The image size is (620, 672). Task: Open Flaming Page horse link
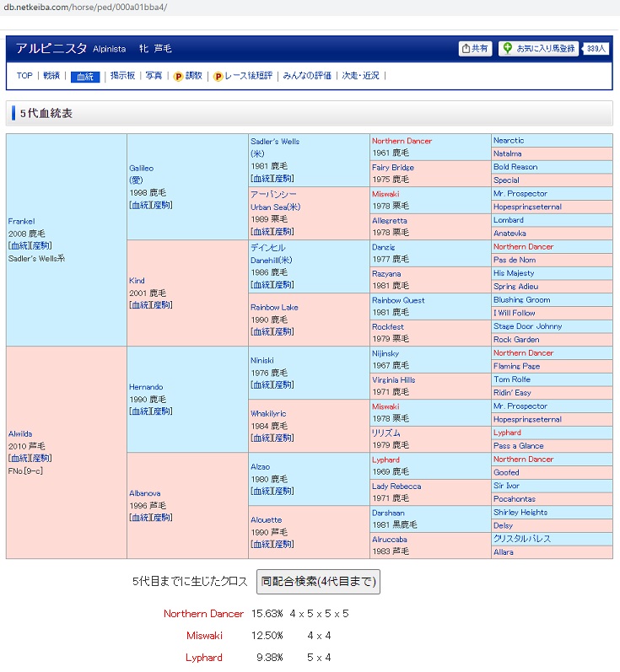pyautogui.click(x=516, y=367)
